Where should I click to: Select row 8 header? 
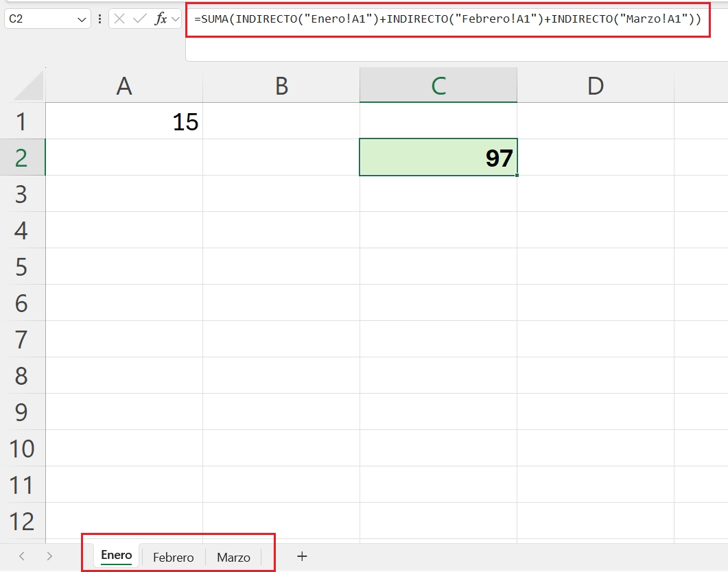point(21,376)
